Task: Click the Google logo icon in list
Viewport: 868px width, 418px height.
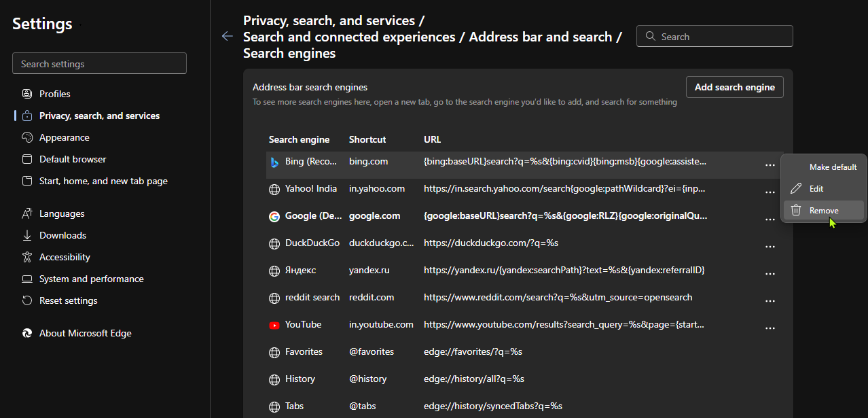Action: pos(274,216)
